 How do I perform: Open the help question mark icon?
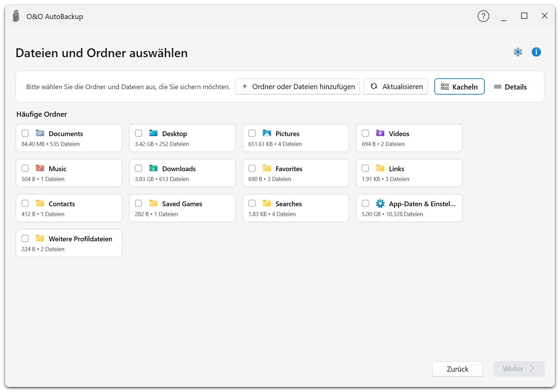483,16
